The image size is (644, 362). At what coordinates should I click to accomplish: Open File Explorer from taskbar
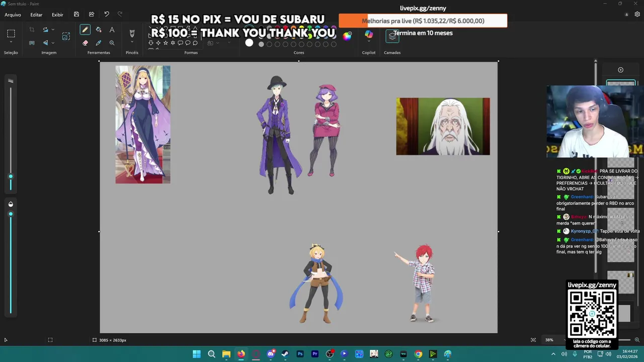[226, 354]
